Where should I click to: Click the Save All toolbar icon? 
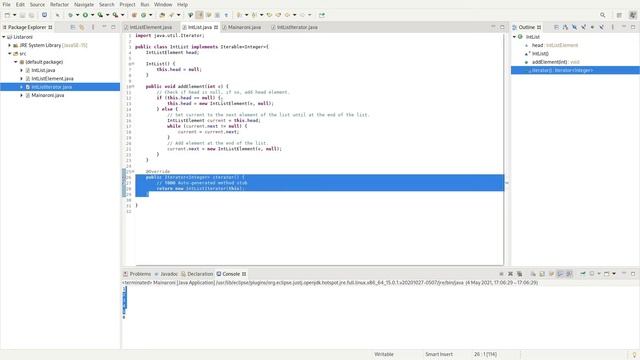(31, 15)
